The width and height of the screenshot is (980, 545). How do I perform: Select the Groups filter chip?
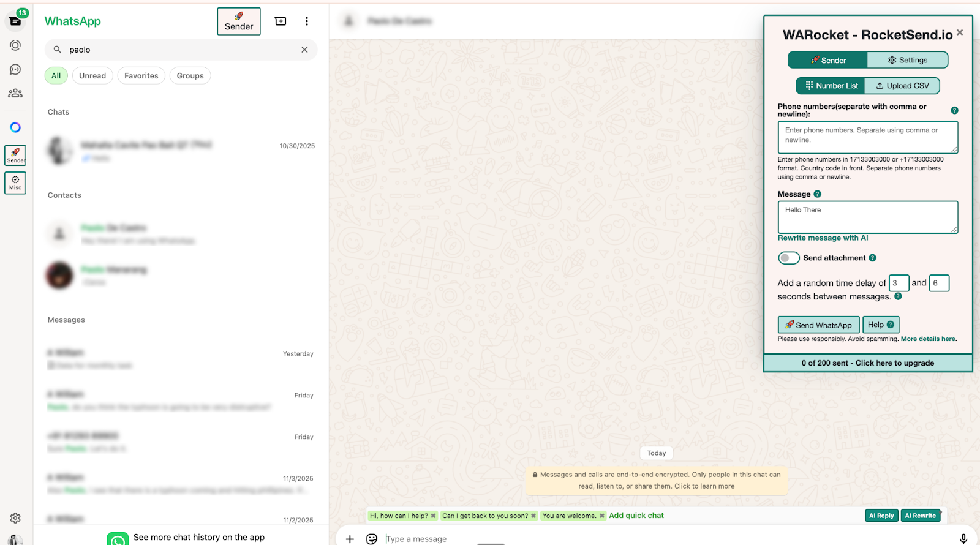click(190, 76)
